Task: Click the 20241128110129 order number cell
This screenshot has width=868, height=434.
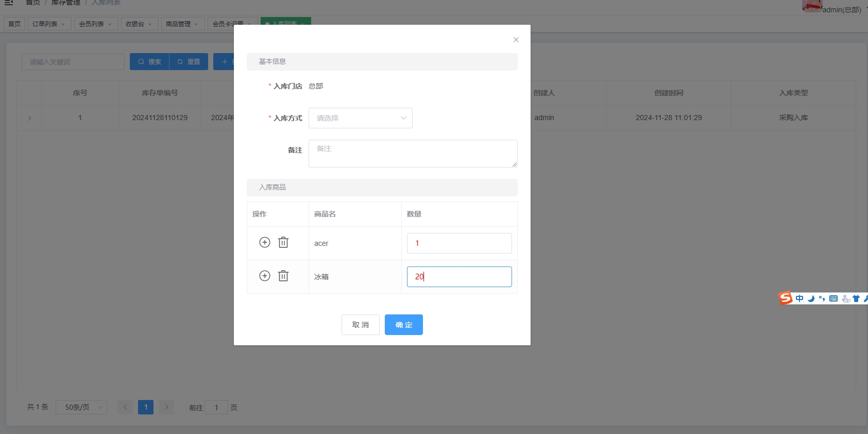Action: coord(160,118)
